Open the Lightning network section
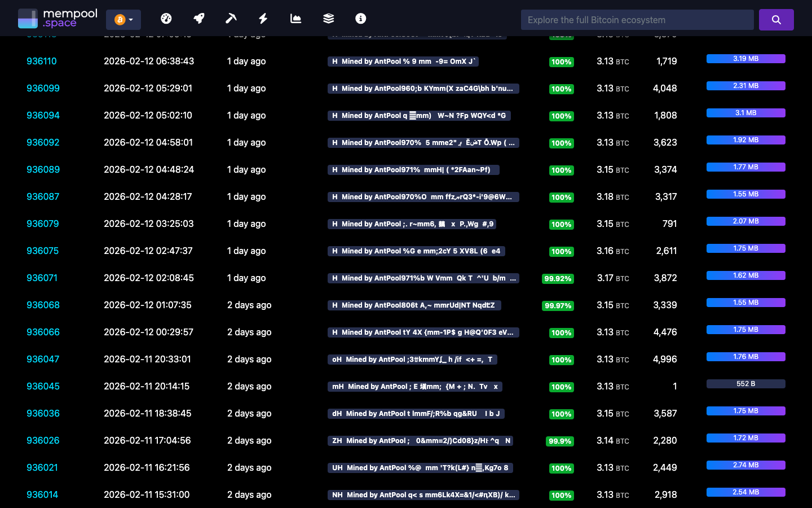 pos(263,18)
